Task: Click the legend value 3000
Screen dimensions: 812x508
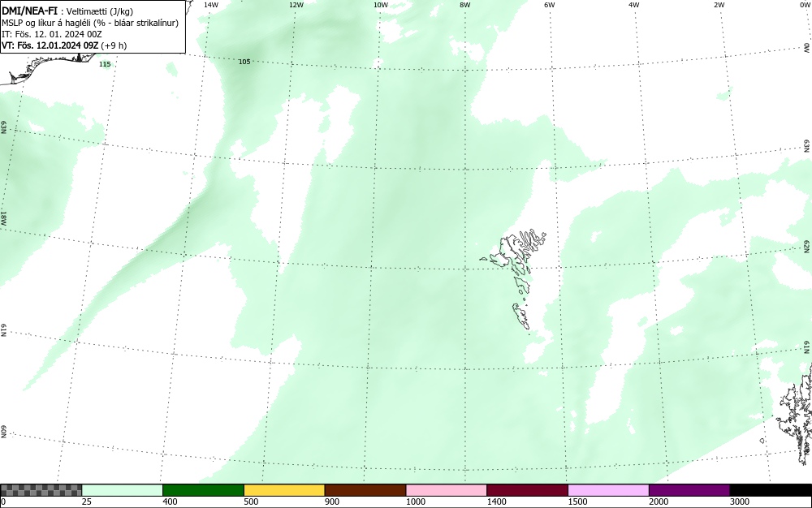Action: point(740,502)
